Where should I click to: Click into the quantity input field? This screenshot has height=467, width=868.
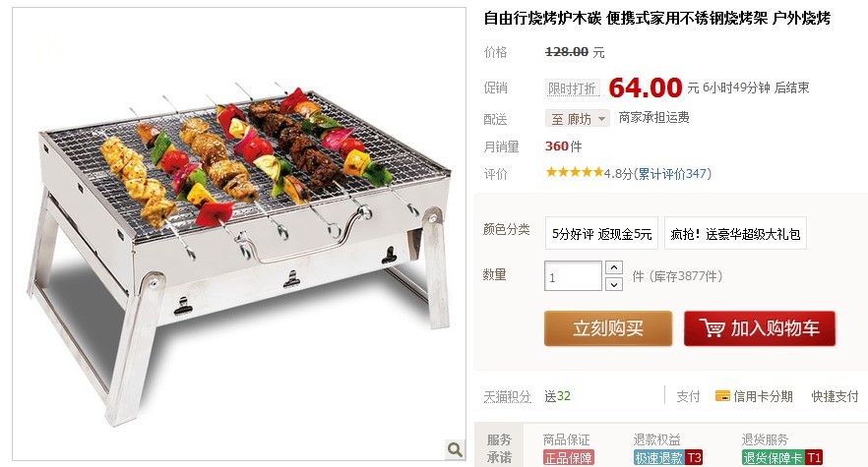point(573,276)
